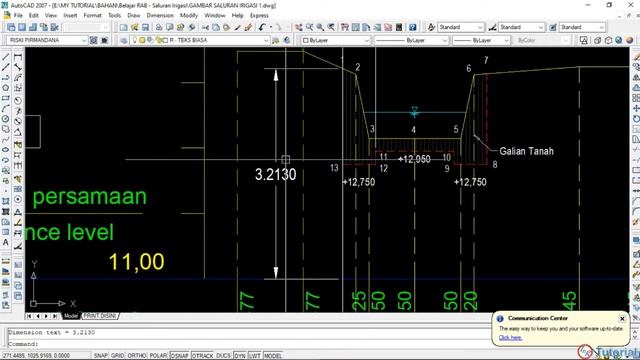Image resolution: width=640 pixels, height=360 pixels.
Task: Click the New drawing icon
Action: [124, 27]
